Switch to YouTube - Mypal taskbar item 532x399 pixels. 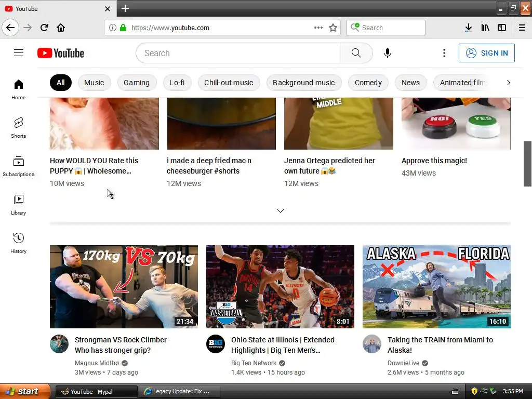click(x=96, y=392)
